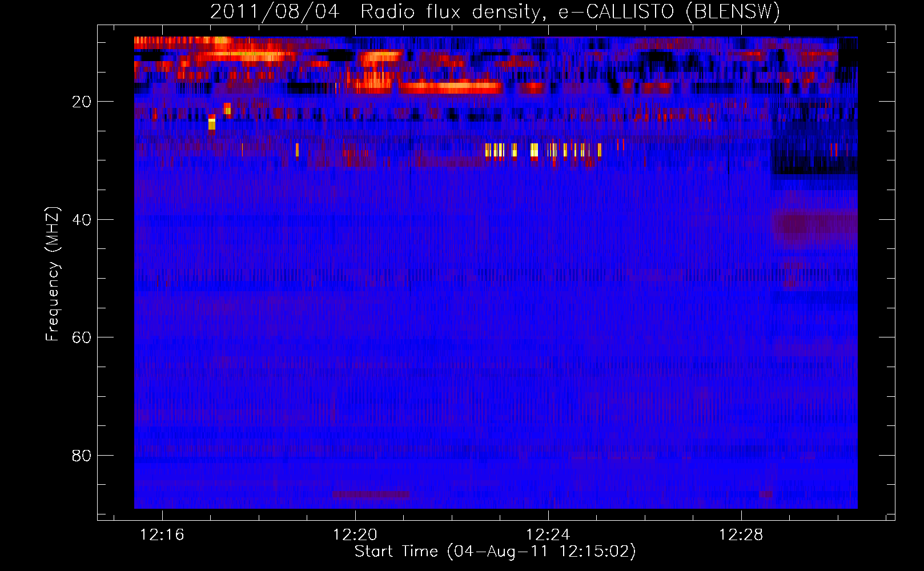Click the 80 MHz frequency tick label

(82, 456)
